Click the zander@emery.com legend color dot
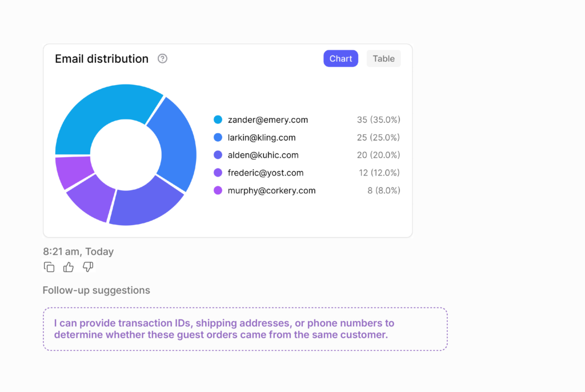The height and width of the screenshot is (392, 585). point(218,120)
